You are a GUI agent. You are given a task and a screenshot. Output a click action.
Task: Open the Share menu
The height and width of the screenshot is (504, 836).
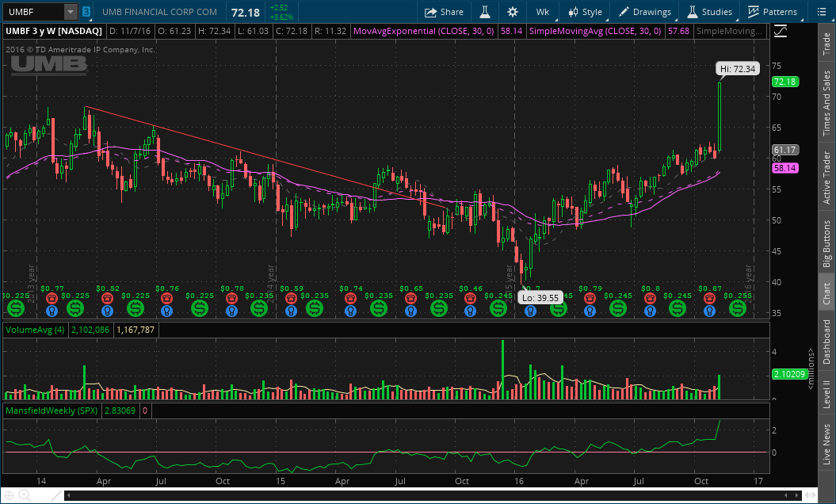(444, 12)
